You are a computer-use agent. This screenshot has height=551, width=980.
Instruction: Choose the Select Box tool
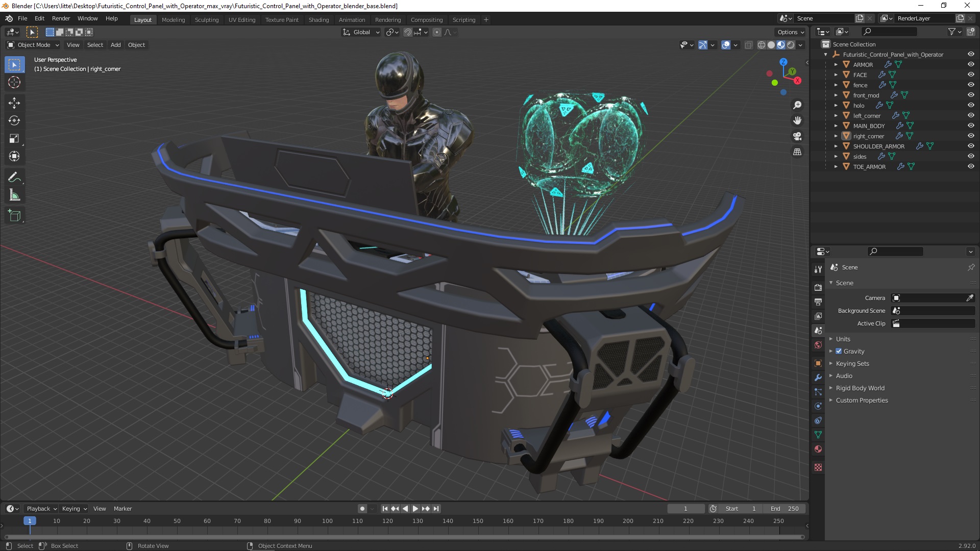click(x=14, y=64)
